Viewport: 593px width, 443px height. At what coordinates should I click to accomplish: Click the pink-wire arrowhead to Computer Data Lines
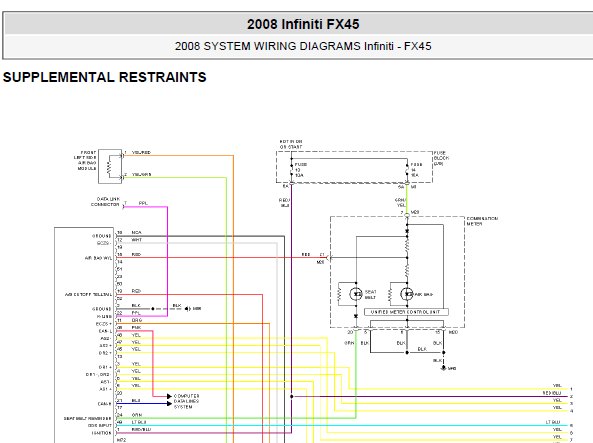pos(169,396)
